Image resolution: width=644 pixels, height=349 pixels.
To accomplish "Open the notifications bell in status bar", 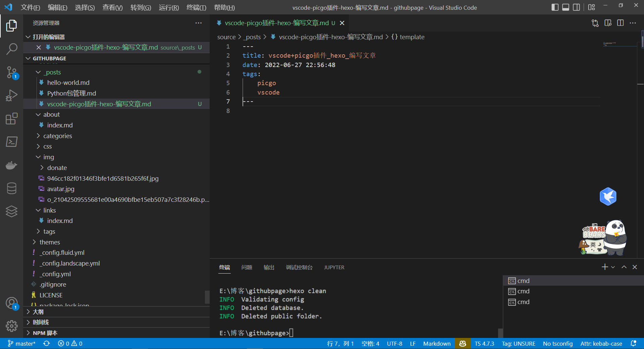I will coord(633,343).
